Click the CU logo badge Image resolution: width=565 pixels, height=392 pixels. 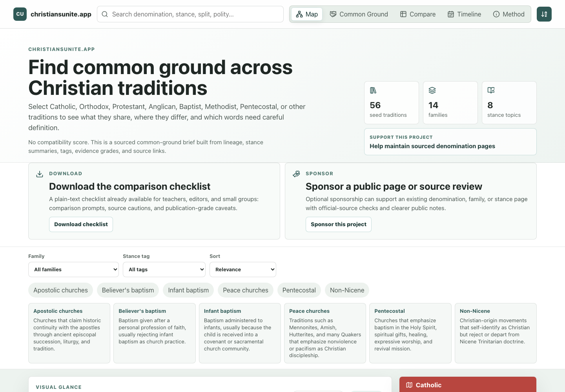(20, 14)
